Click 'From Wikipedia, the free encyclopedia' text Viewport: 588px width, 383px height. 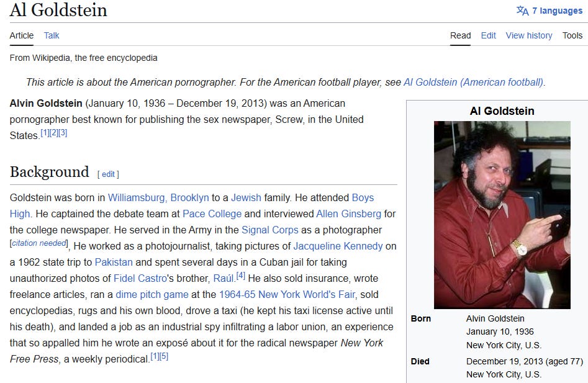84,58
